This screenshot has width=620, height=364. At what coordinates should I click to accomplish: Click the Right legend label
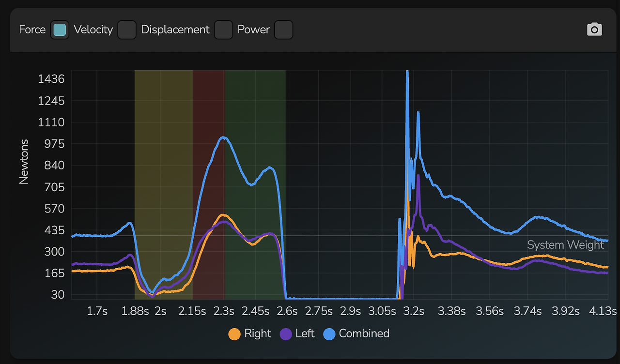click(x=258, y=334)
